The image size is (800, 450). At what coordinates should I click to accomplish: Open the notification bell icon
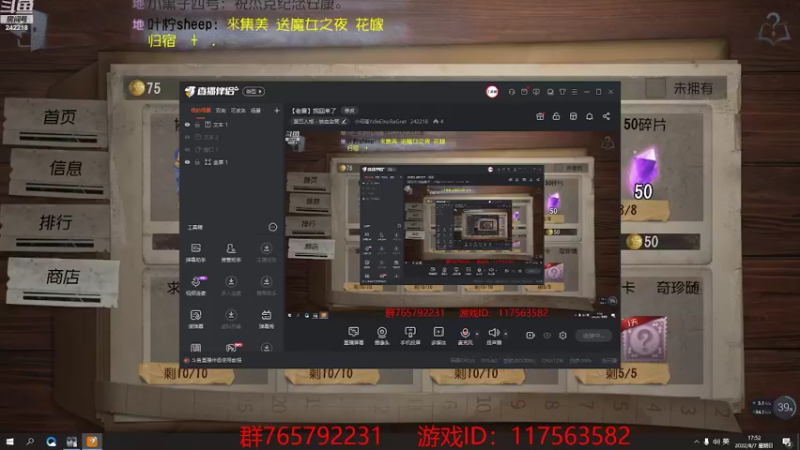coord(589,116)
